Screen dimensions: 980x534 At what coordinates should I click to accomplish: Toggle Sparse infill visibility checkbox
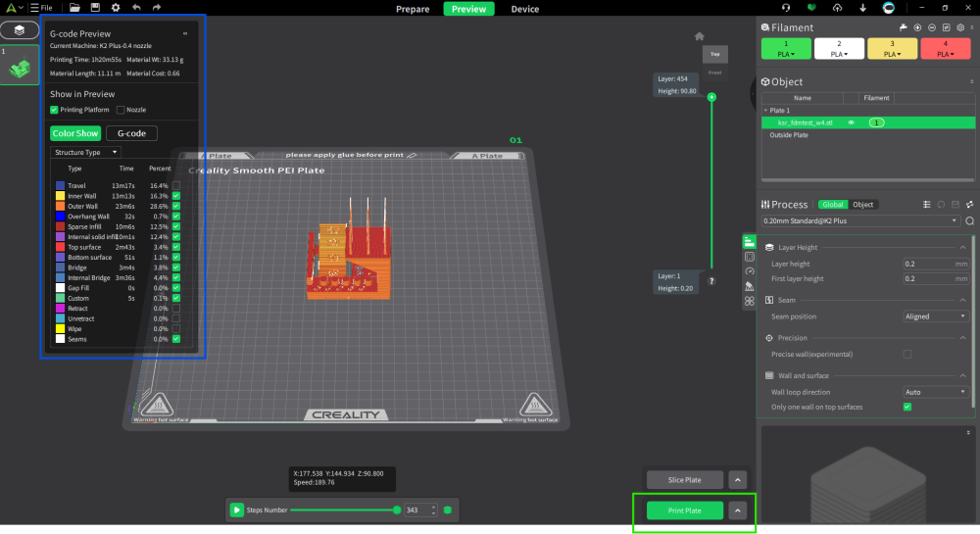click(176, 226)
